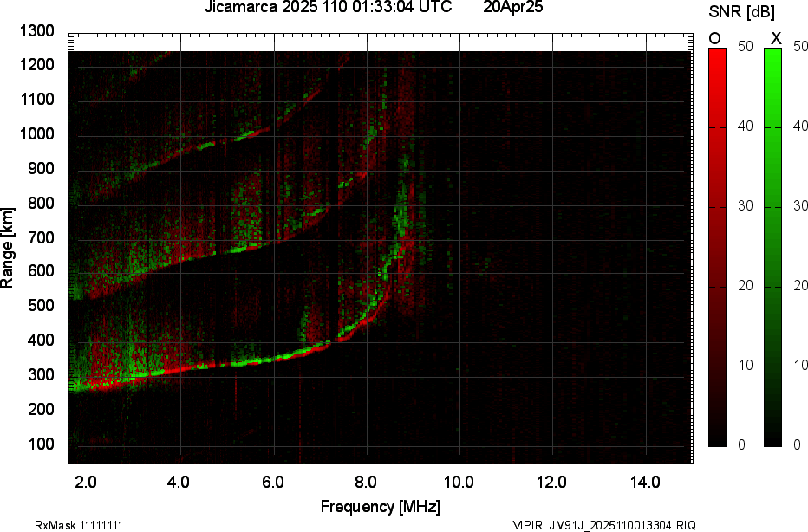This screenshot has width=808, height=532.
Task: Click the frequency tick label '10.0'
Action: pyautogui.click(x=459, y=482)
